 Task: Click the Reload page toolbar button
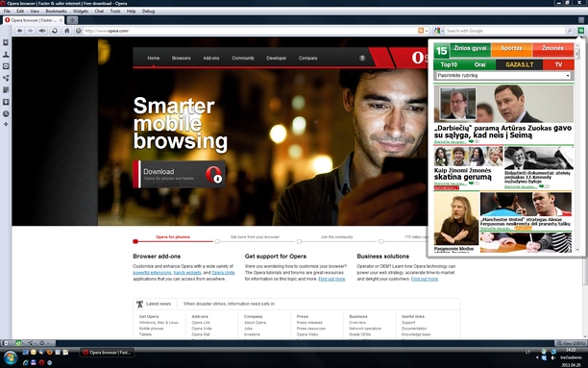click(55, 31)
